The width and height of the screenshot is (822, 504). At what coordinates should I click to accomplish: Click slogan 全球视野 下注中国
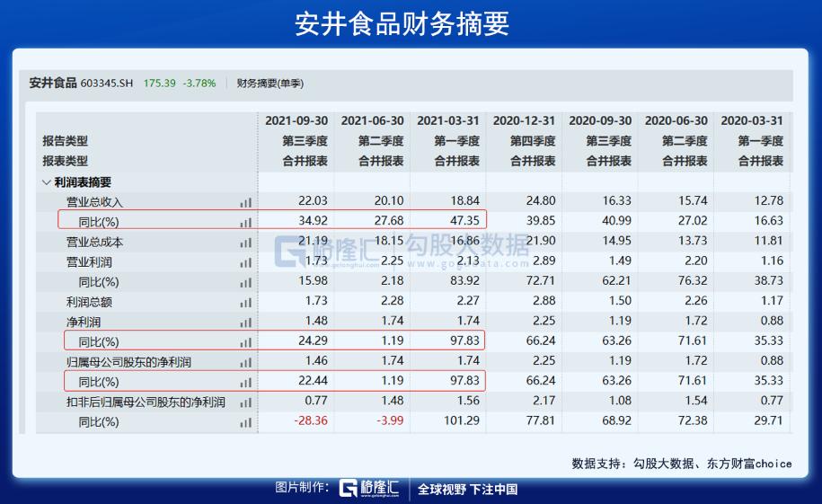click(467, 490)
